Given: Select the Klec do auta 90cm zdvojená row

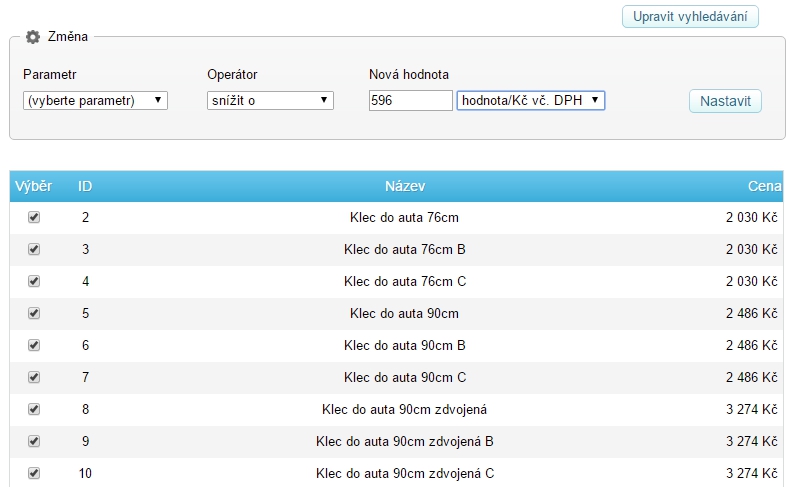Looking at the screenshot, I should click(x=405, y=409).
